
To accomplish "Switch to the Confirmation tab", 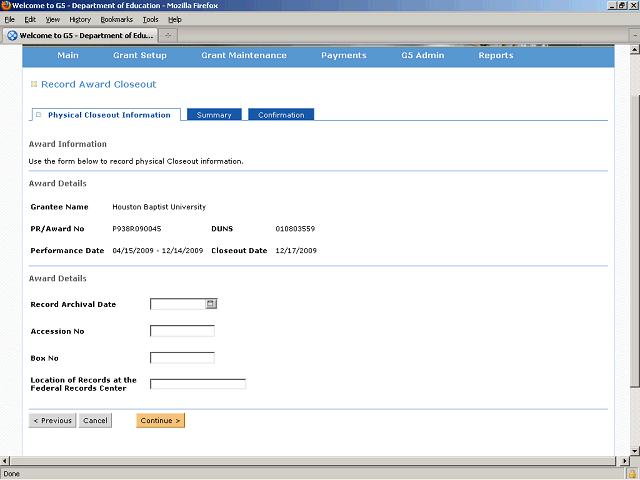I will [x=281, y=115].
